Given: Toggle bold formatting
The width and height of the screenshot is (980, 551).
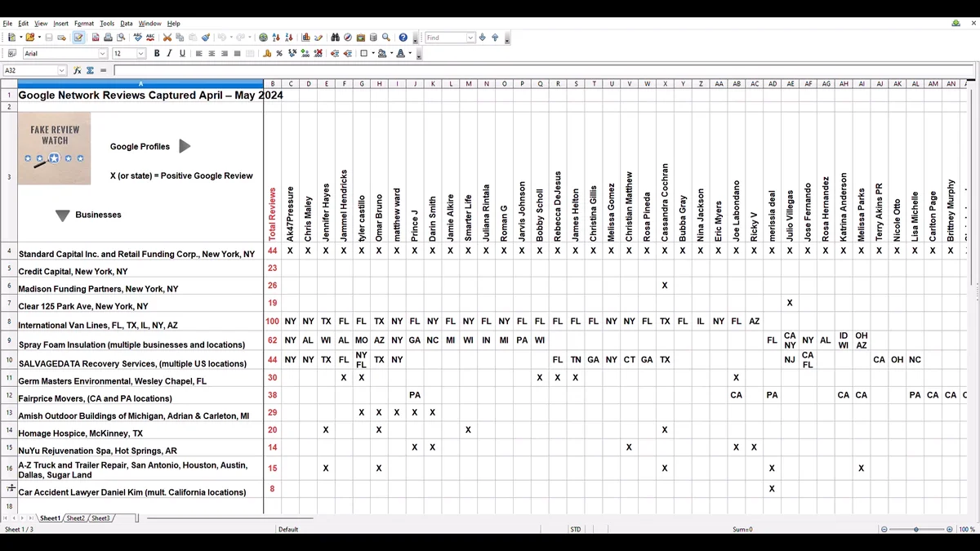Looking at the screenshot, I should (x=156, y=52).
